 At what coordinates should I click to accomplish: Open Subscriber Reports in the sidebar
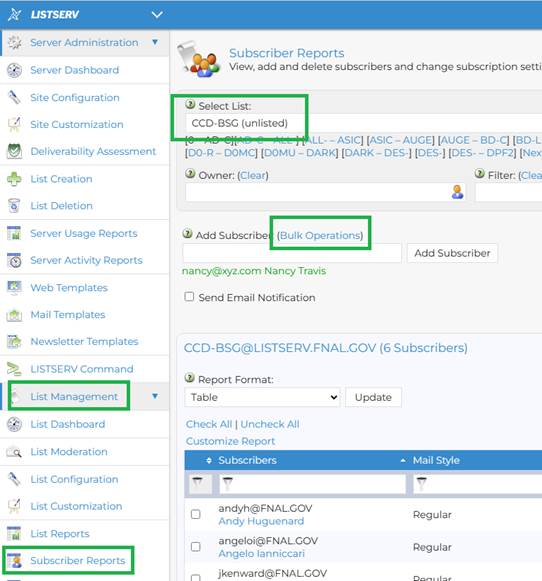coord(77,561)
